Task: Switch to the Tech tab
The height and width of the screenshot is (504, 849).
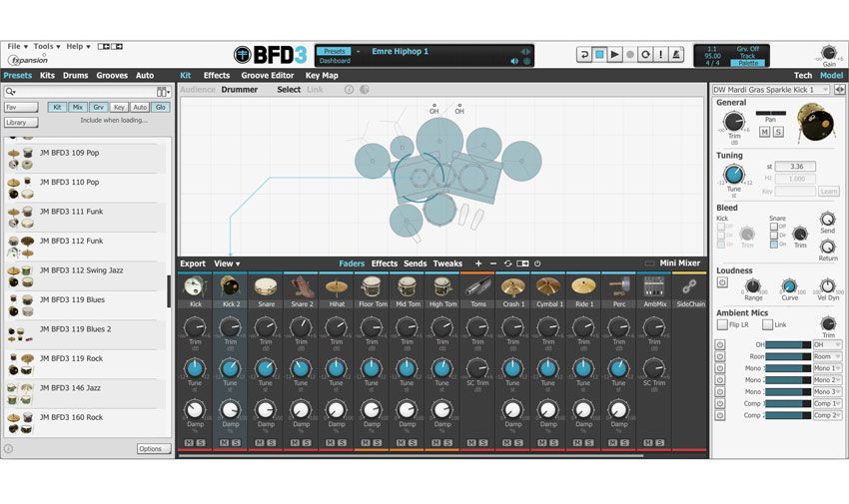Action: tap(803, 75)
